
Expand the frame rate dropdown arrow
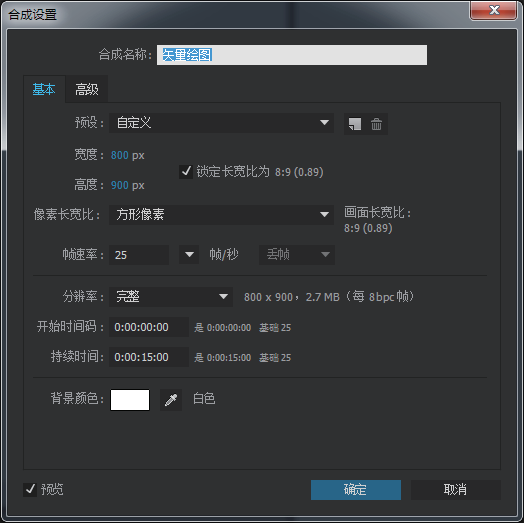tap(189, 255)
